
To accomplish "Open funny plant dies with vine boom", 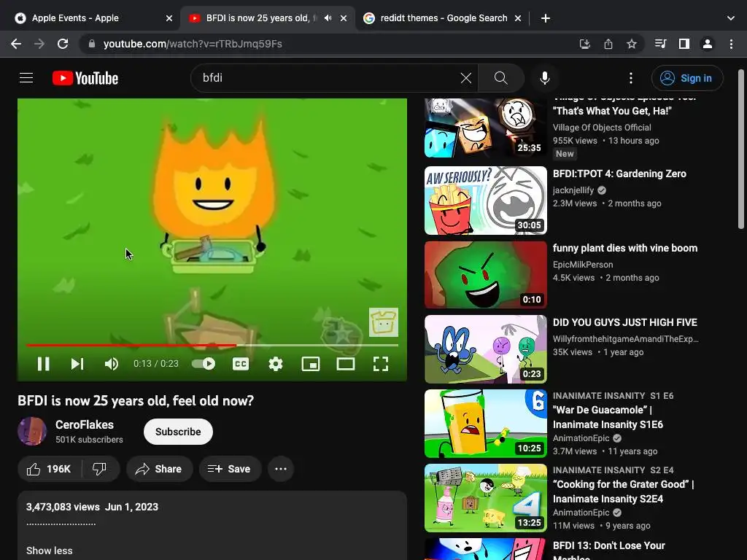I will [625, 248].
